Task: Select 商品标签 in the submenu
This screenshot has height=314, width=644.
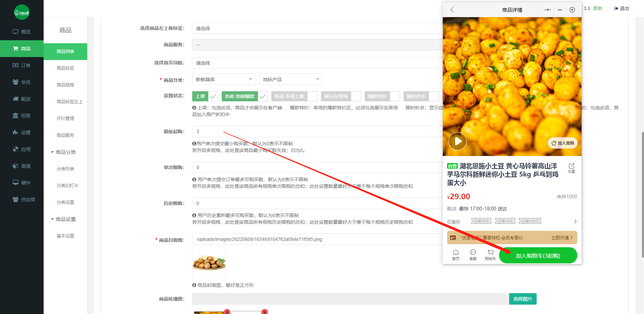Action: pyautogui.click(x=65, y=68)
